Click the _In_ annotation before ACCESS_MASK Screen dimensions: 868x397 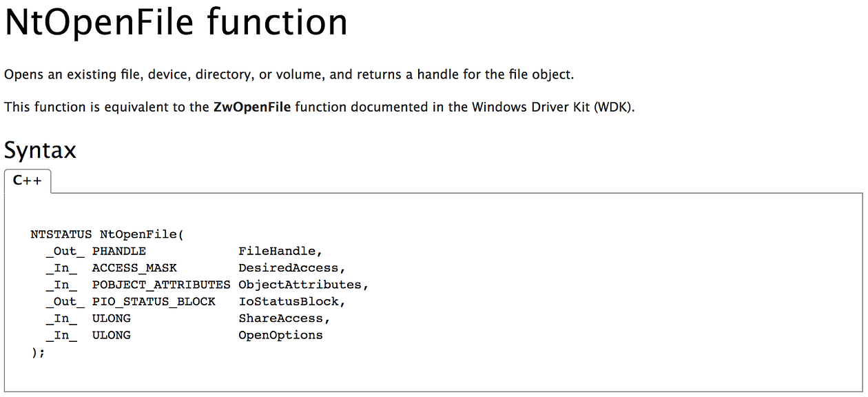coord(61,268)
